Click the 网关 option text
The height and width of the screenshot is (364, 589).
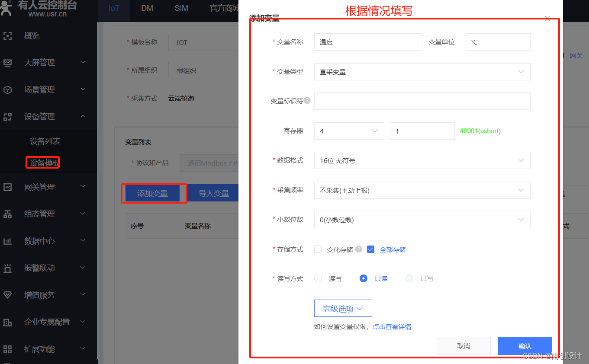coord(576,56)
